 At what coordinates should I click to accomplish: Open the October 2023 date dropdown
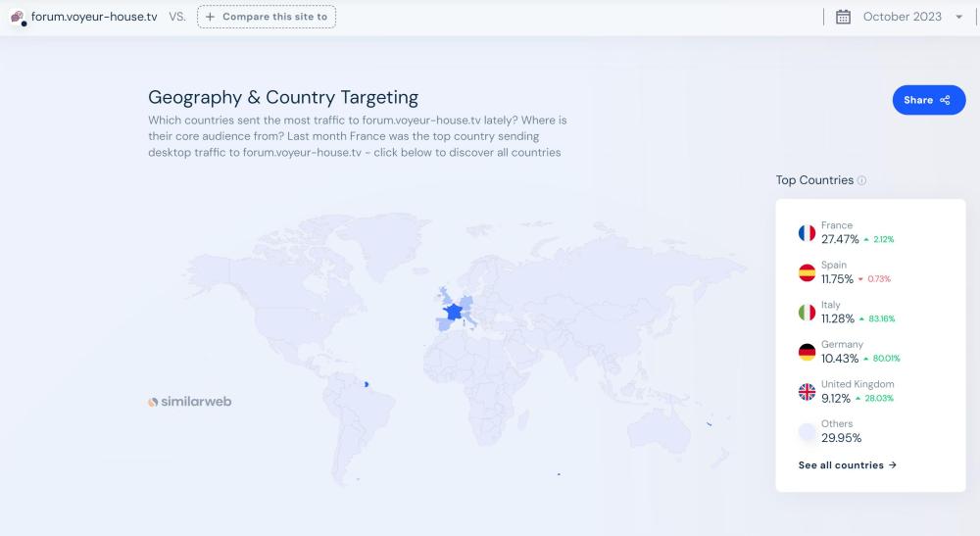tap(902, 17)
